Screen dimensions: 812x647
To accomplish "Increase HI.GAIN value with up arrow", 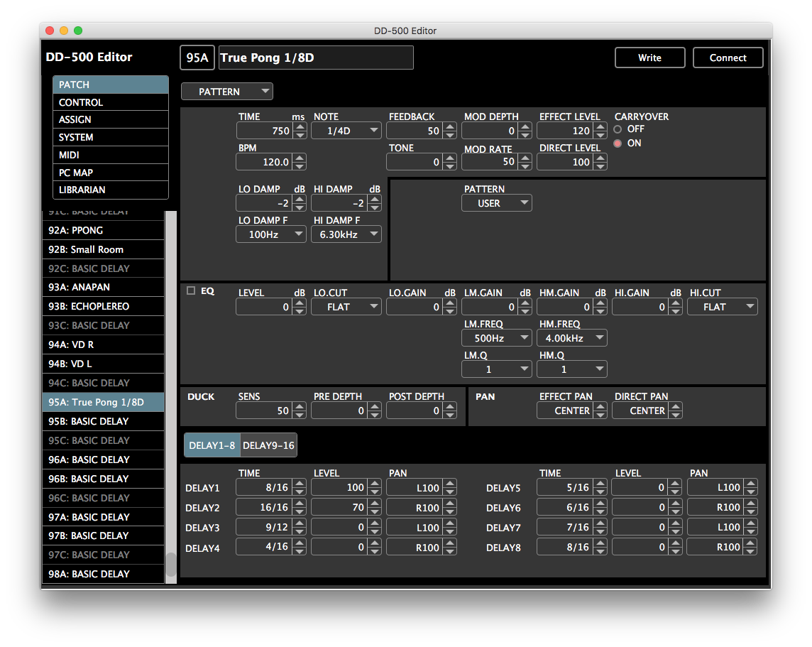I will 676,303.
